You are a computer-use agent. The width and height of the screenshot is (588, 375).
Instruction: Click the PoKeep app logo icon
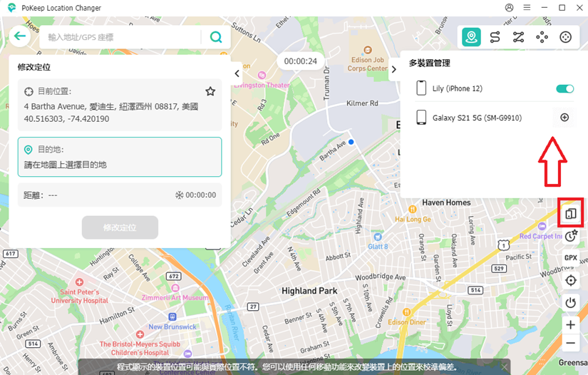11,8
